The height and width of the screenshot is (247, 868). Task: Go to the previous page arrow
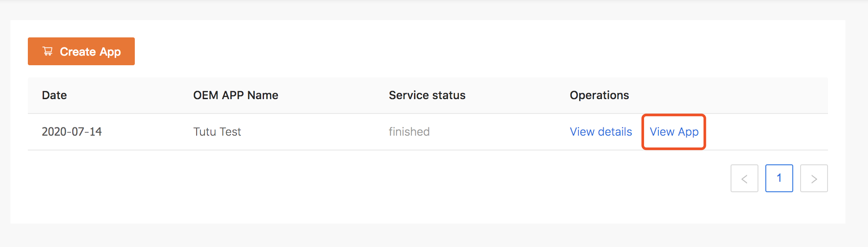744,178
